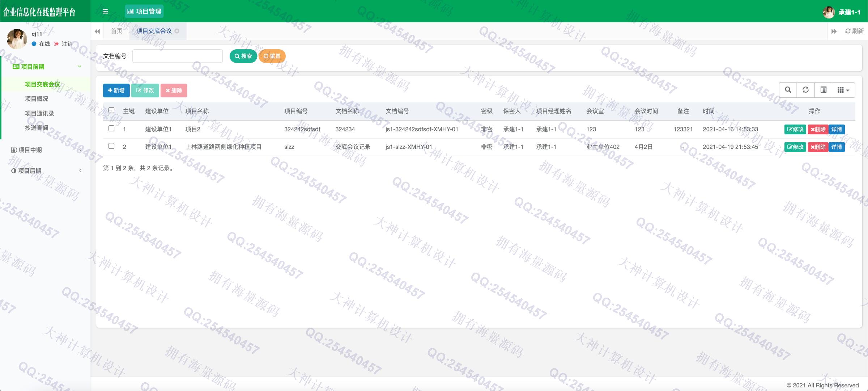Click the toolbar 修改 edit button

pos(145,91)
